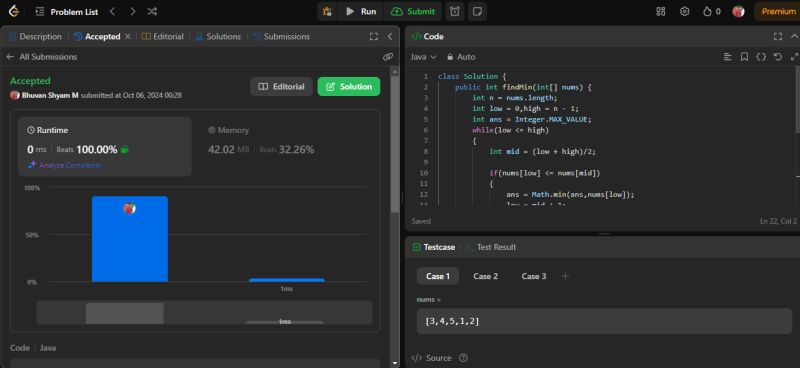The image size is (800, 368).
Task: Select Case 1
Action: (x=438, y=276)
